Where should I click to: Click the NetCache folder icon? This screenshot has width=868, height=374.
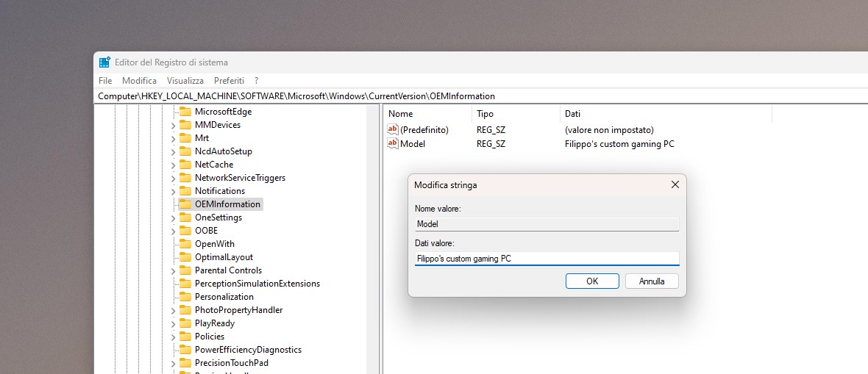point(185,165)
